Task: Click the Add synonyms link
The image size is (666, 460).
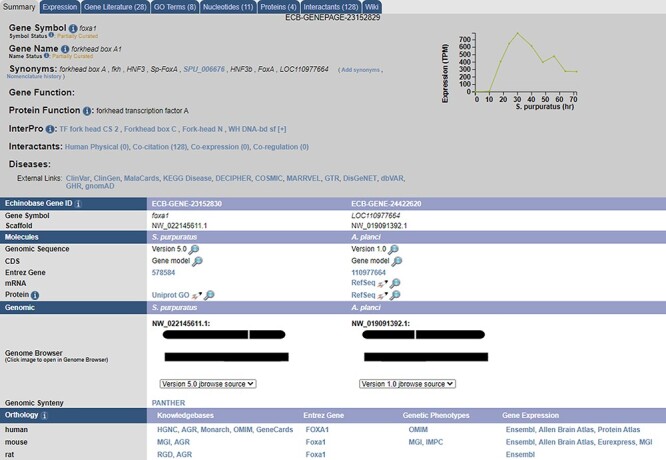Action: (362, 69)
